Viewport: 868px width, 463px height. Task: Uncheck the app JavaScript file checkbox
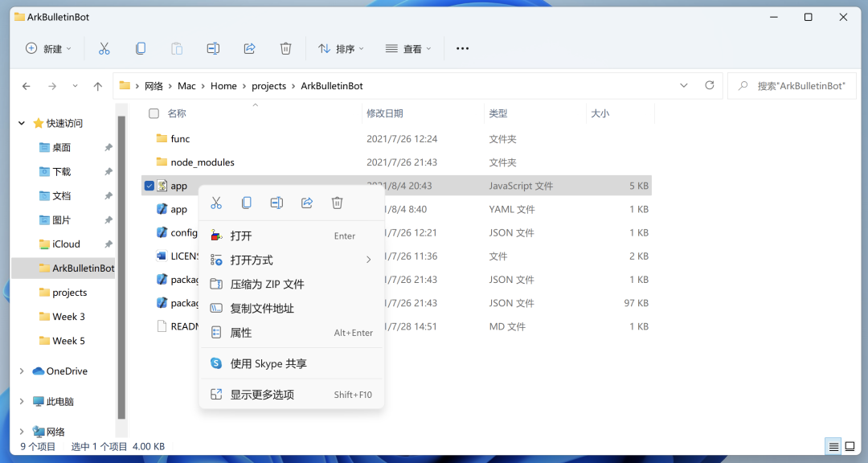coord(149,186)
